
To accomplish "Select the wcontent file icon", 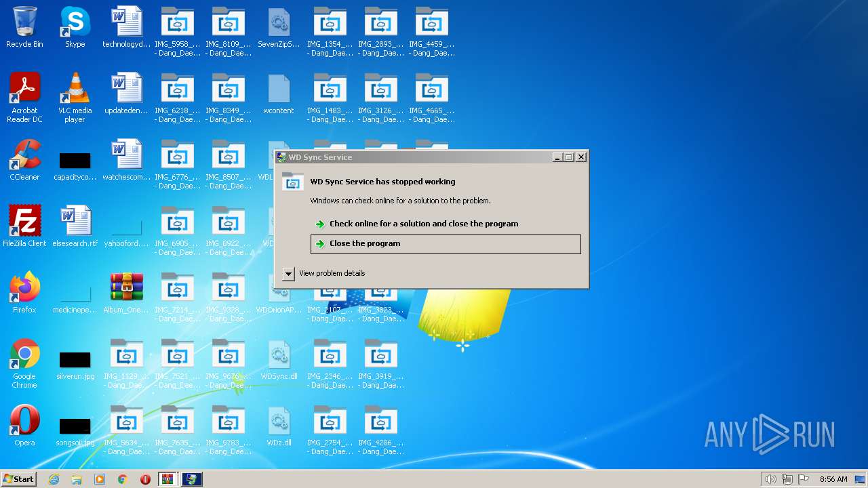I will click(279, 95).
